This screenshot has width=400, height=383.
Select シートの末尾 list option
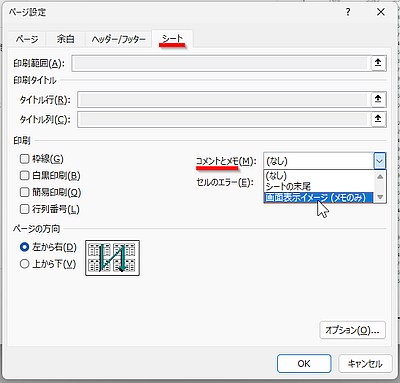tap(319, 186)
